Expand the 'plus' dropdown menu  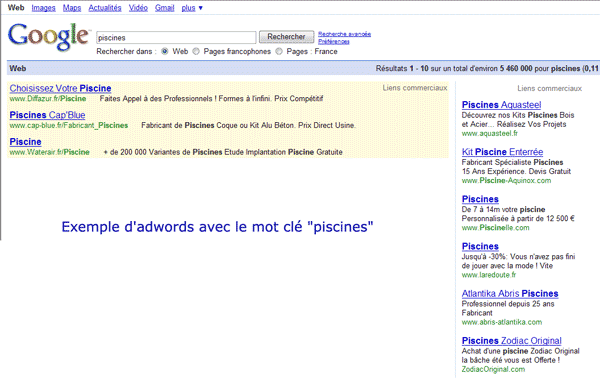tap(192, 8)
